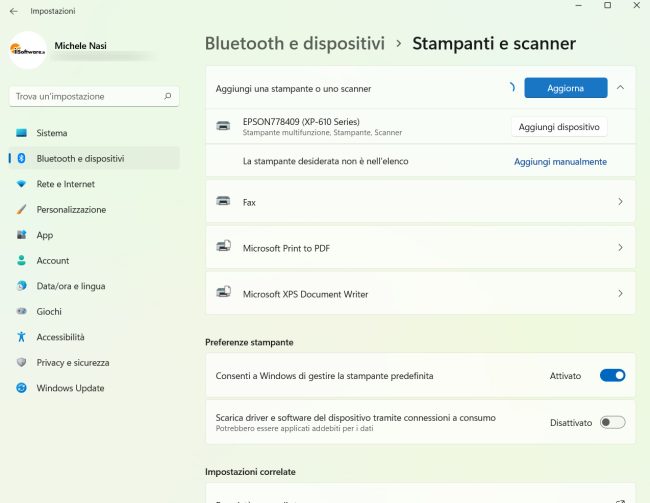Click the Microsoft XPS Document Writer icon
Image resolution: width=650 pixels, height=503 pixels.
223,292
